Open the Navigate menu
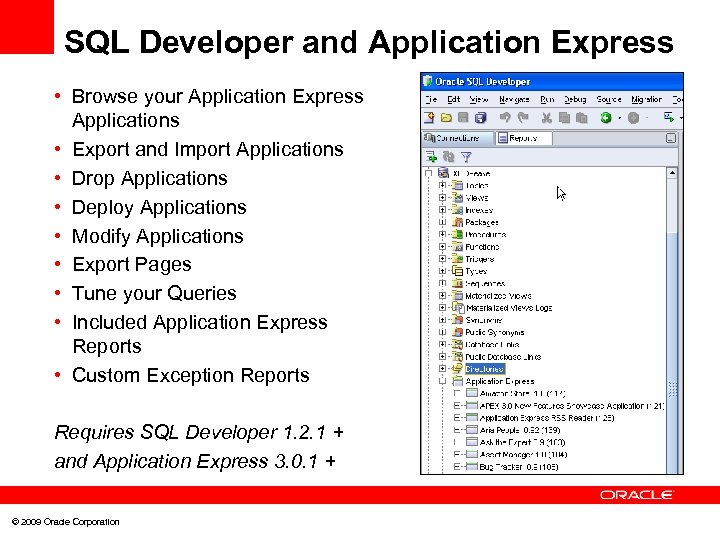Viewport: 720px width, 540px height. click(x=514, y=99)
